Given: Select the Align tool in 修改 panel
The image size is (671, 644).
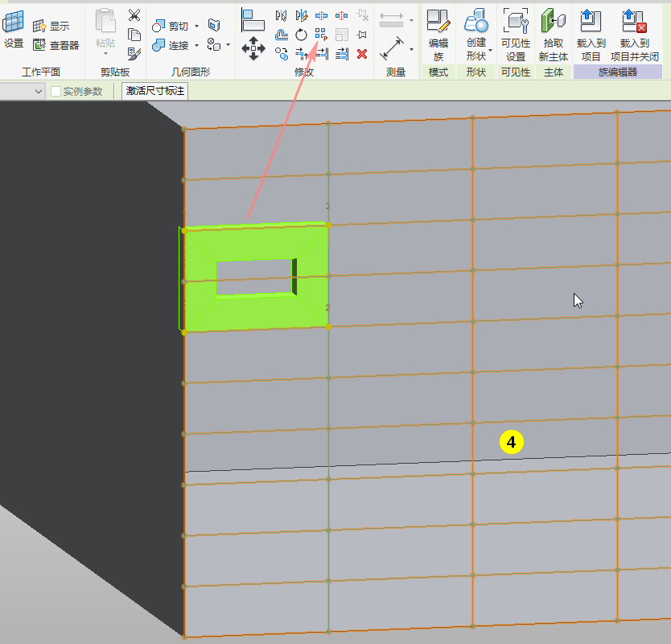Looking at the screenshot, I should tap(253, 19).
